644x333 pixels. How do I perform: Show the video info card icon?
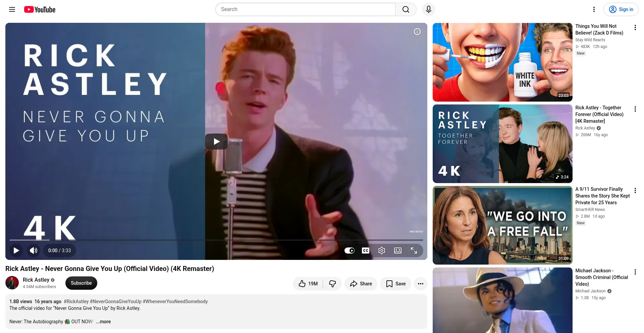tap(417, 32)
